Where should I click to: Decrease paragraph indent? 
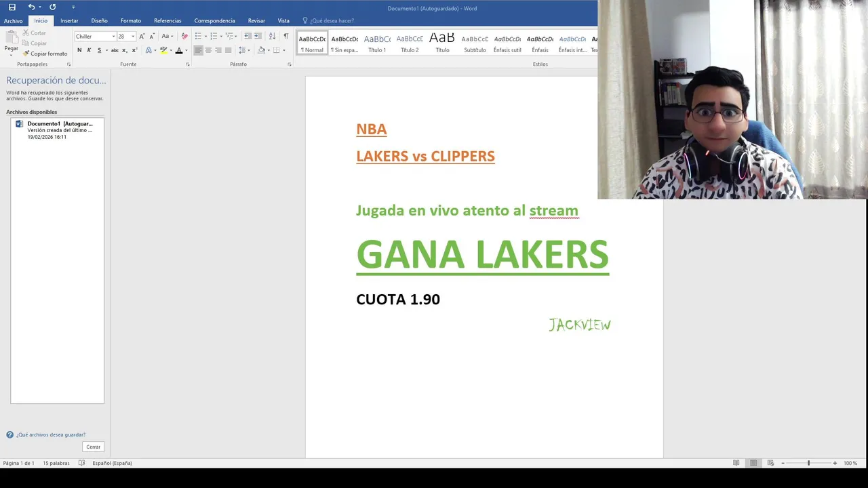tap(248, 36)
